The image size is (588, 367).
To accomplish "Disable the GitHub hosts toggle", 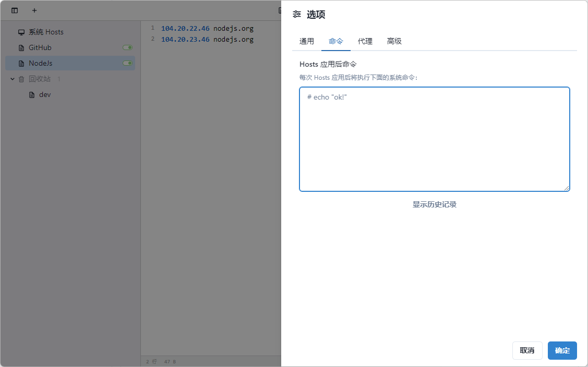I will [127, 47].
